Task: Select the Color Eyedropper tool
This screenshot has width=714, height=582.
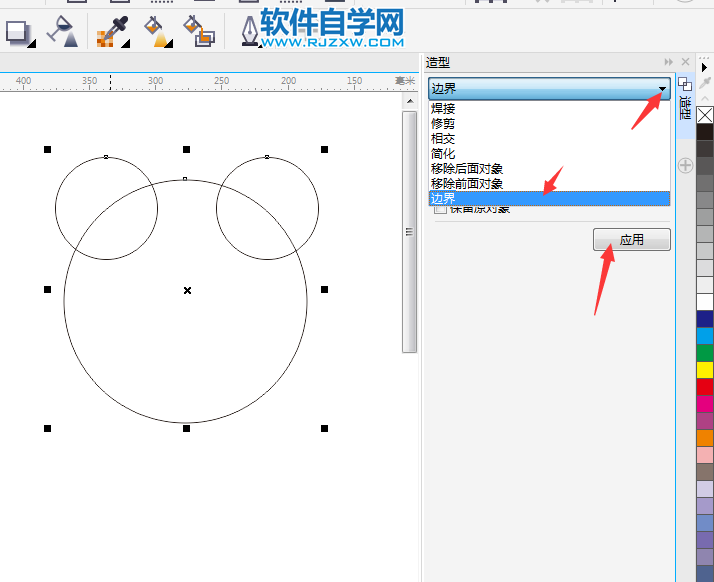Action: [112, 32]
